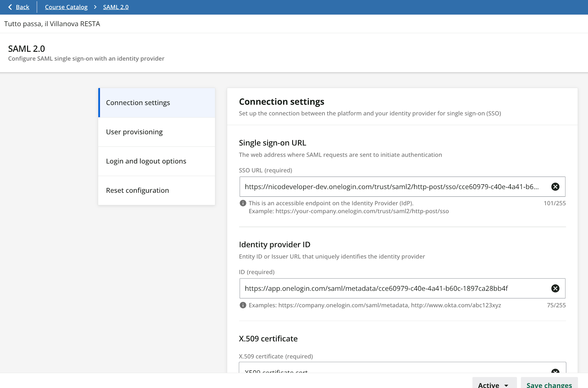Select the Connection settings tab
588x388 pixels.
(157, 103)
